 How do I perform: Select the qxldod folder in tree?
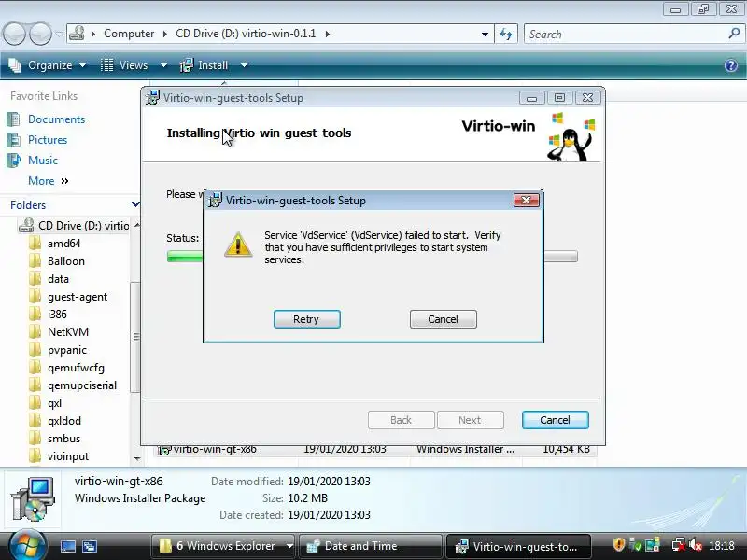[63, 421]
